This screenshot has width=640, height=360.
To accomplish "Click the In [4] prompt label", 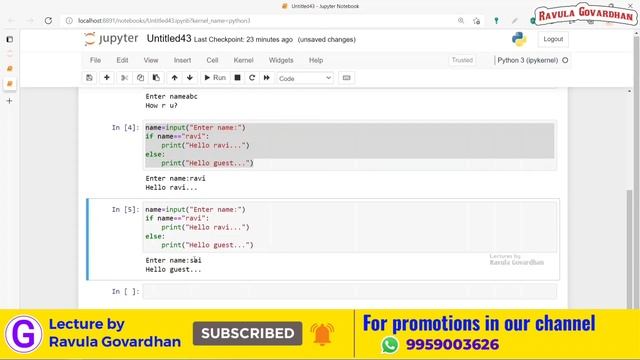I will pyautogui.click(x=125, y=127).
